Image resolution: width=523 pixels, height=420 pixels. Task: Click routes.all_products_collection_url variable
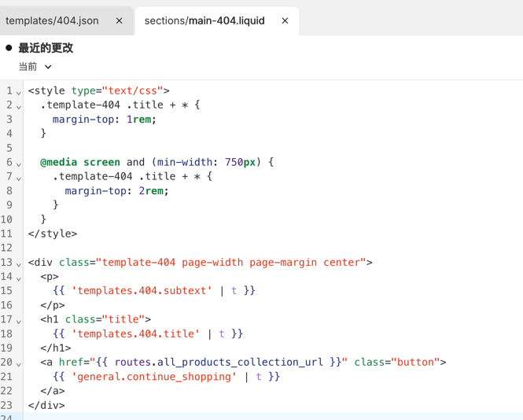pos(219,363)
